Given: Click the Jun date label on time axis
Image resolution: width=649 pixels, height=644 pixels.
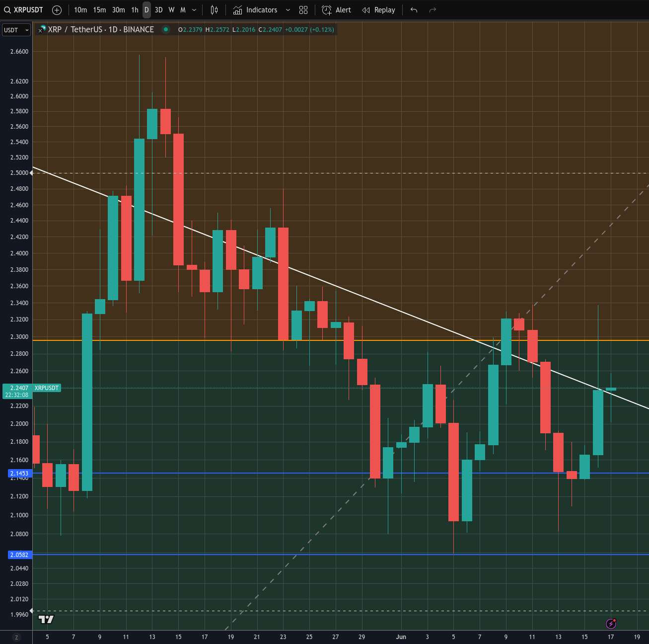Looking at the screenshot, I should pos(401,637).
